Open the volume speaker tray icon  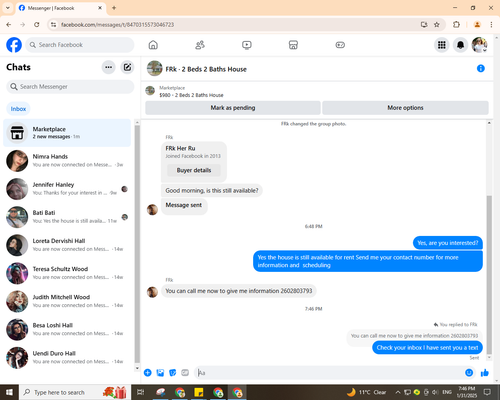click(x=435, y=392)
